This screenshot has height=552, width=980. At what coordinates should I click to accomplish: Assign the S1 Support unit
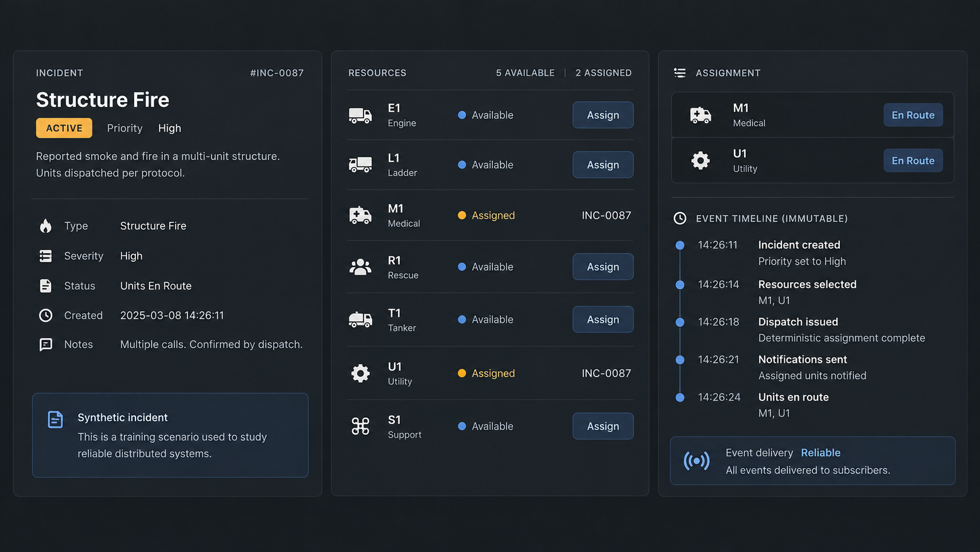point(603,426)
